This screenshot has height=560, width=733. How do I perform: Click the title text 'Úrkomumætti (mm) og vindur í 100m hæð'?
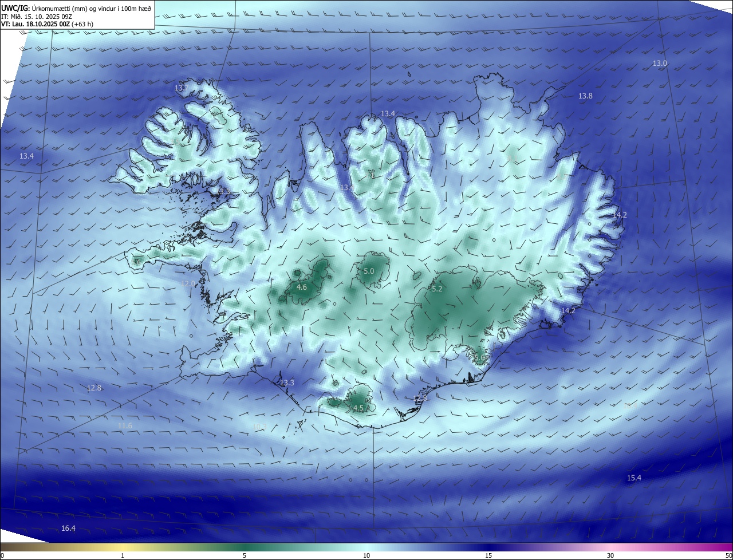[93, 8]
